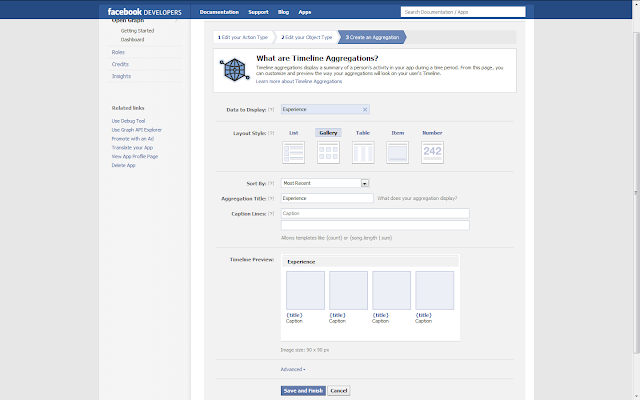Viewport: 640px width, 400px height.
Task: Click the Gallery layout label
Action: click(328, 133)
